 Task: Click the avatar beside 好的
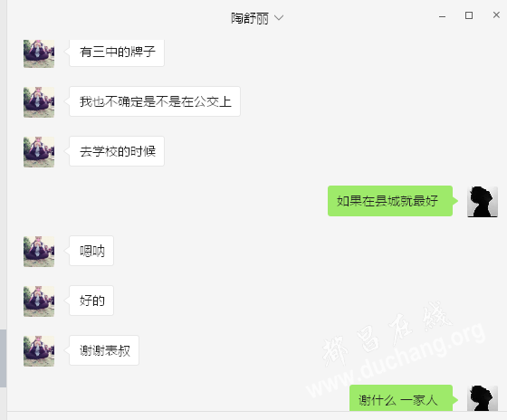coord(39,301)
